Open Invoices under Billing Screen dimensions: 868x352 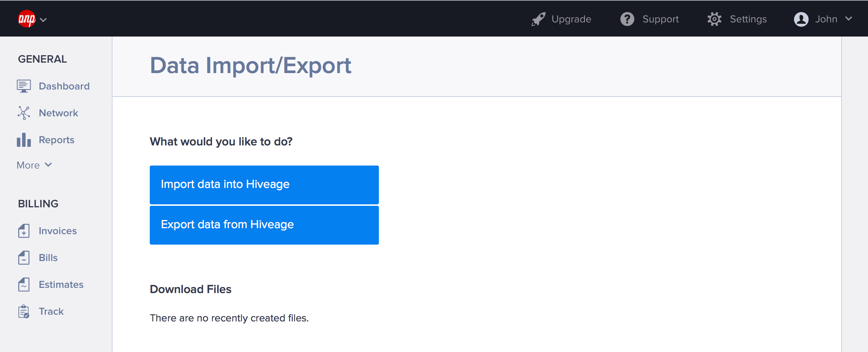(x=58, y=231)
